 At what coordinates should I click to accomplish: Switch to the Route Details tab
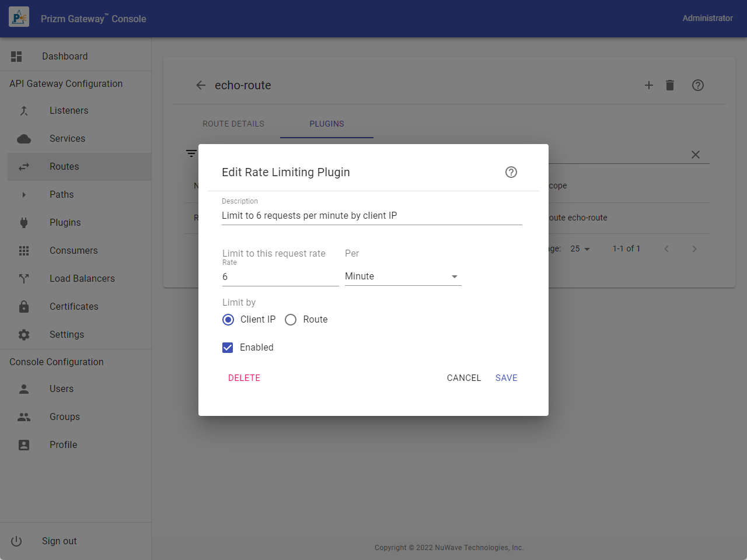[233, 124]
